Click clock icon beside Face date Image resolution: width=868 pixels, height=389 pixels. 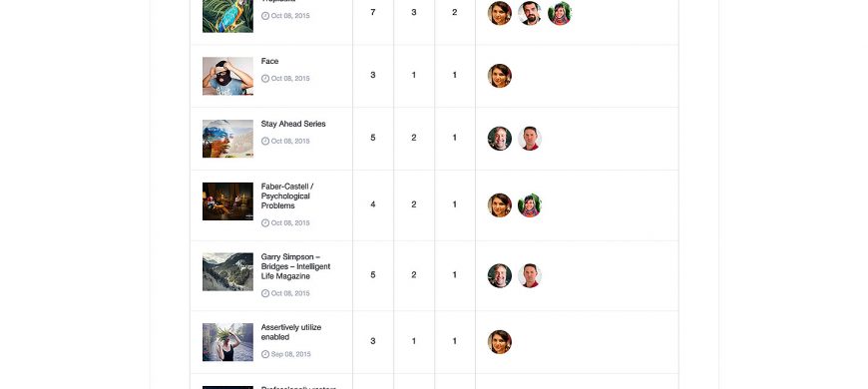(x=265, y=79)
